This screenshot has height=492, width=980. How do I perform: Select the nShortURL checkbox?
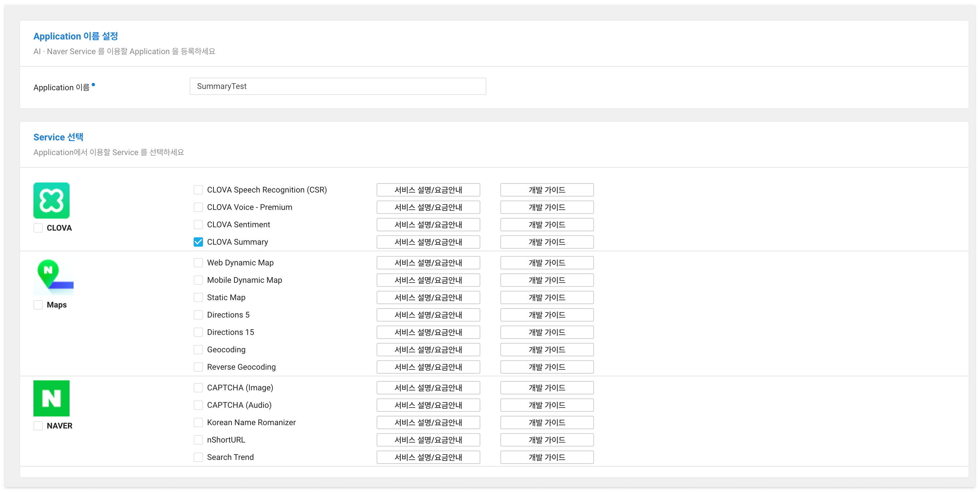(x=198, y=440)
